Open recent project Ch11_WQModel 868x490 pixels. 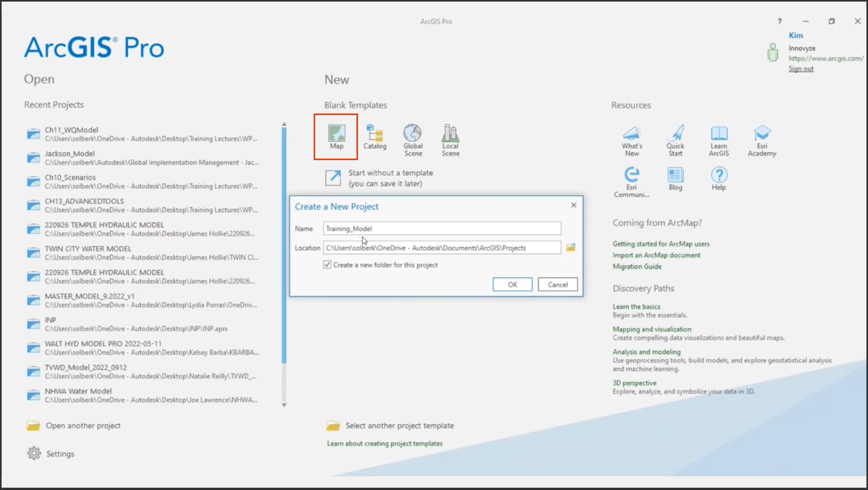pos(142,134)
